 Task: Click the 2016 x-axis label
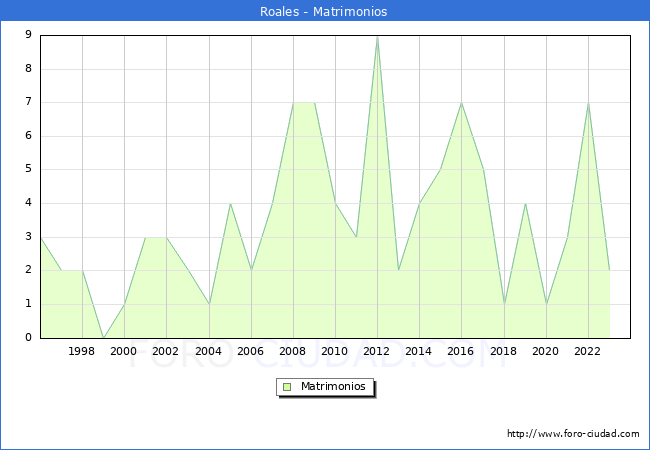(x=461, y=351)
